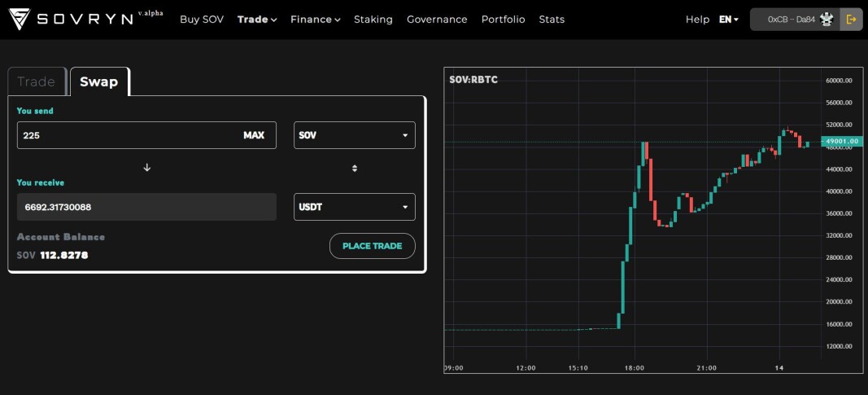The width and height of the screenshot is (868, 395).
Task: Click the MAX amount button
Action: coord(254,135)
